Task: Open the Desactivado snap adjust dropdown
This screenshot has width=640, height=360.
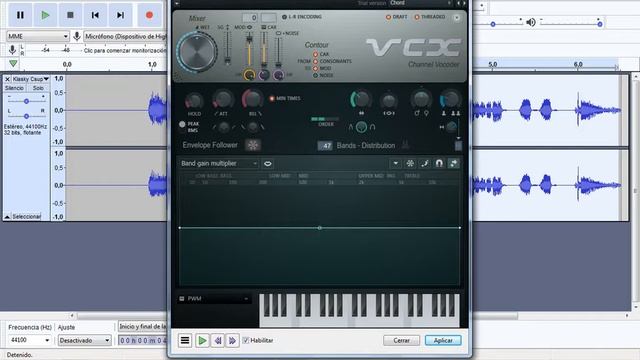Action: (84, 340)
